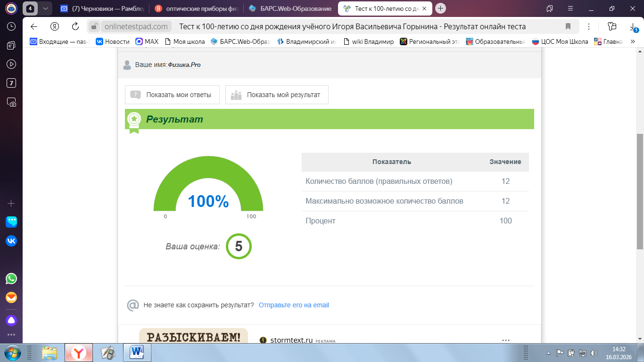The width and height of the screenshot is (644, 362).
Task: Reload the page
Action: coord(75,26)
